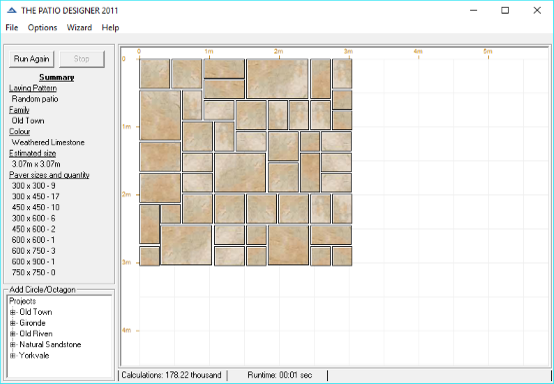Click the Colour label
The height and width of the screenshot is (384, 554).
pyautogui.click(x=19, y=131)
